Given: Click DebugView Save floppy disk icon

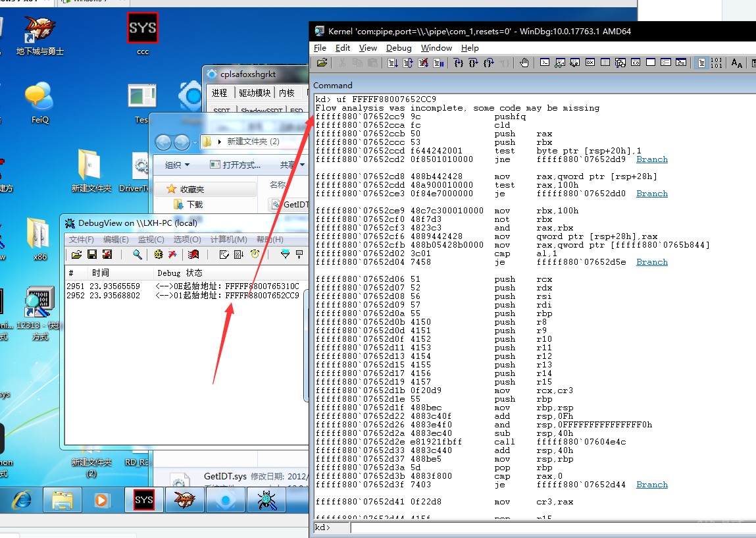Looking at the screenshot, I should click(92, 254).
